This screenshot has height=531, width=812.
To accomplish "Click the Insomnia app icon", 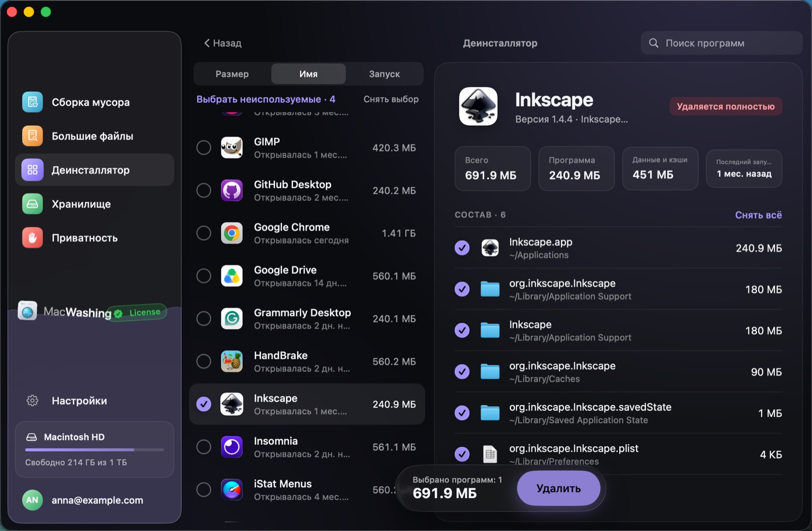I will coord(232,447).
